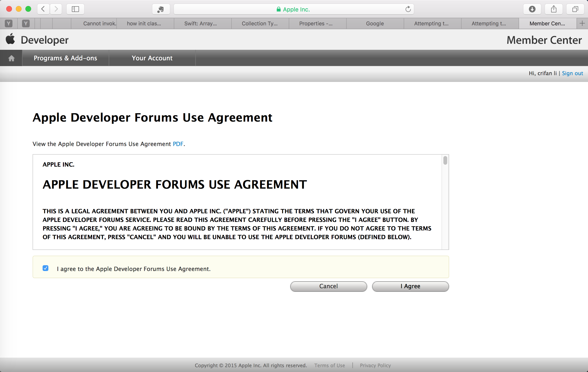The height and width of the screenshot is (372, 588).
Task: Click the agreement text scrollbar thumb
Action: [445, 160]
